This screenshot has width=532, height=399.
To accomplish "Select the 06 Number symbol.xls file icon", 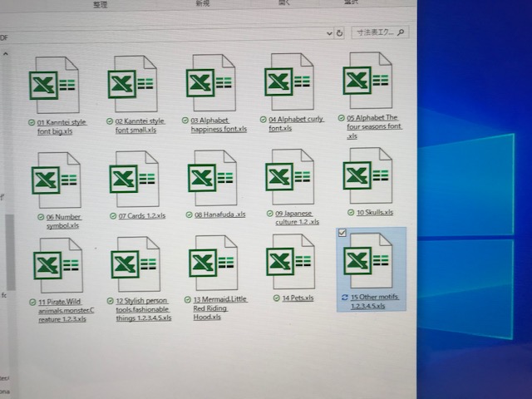I will pos(57,180).
